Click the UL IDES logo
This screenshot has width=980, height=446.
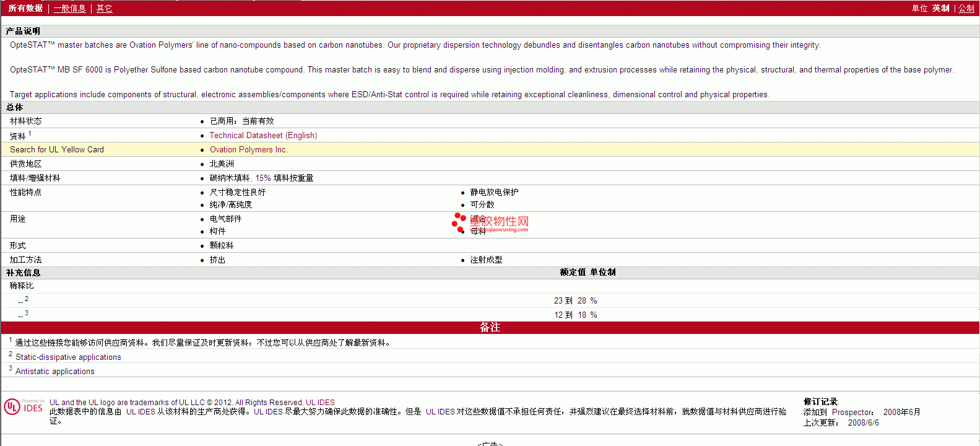(24, 406)
